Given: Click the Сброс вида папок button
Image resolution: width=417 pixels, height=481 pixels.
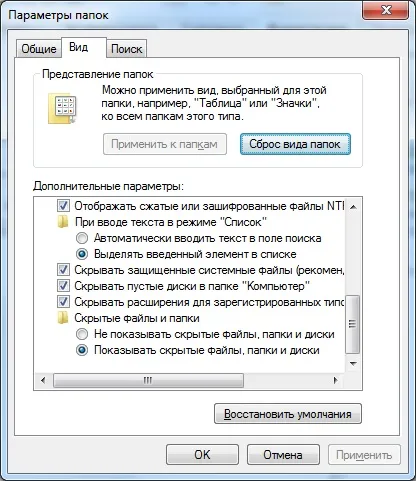Looking at the screenshot, I should pos(295,144).
